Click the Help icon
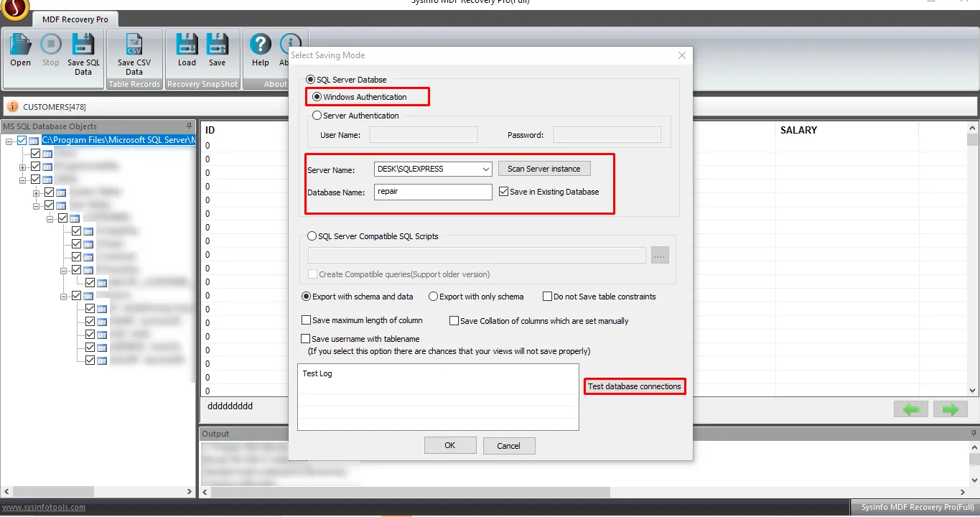Viewport: 980px width, 517px height. coord(261,50)
